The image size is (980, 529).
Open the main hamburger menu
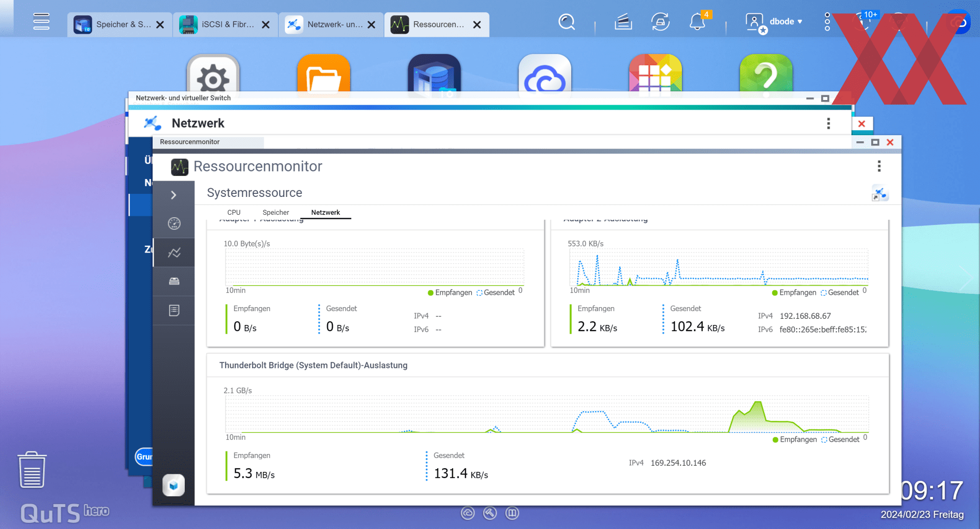41,21
